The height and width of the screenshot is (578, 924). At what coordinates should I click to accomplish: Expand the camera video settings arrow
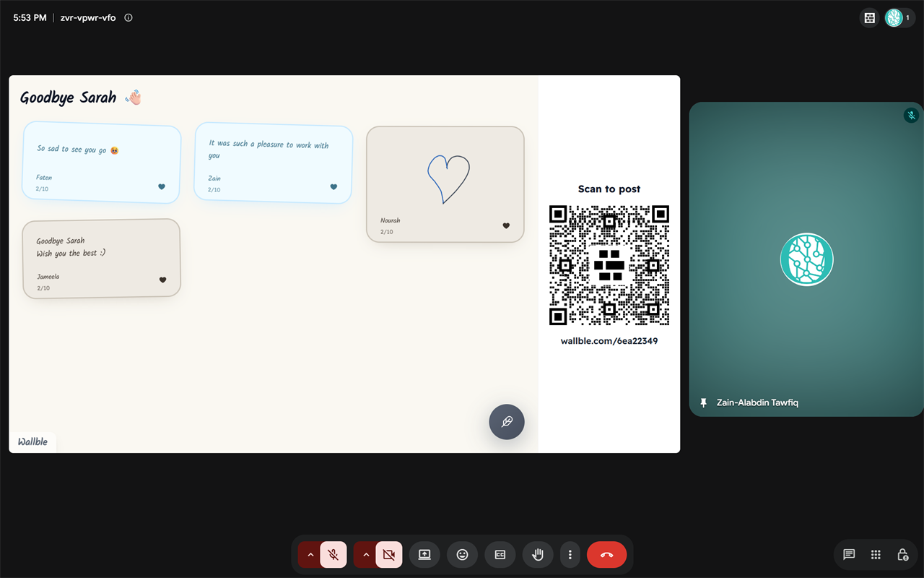(x=366, y=555)
